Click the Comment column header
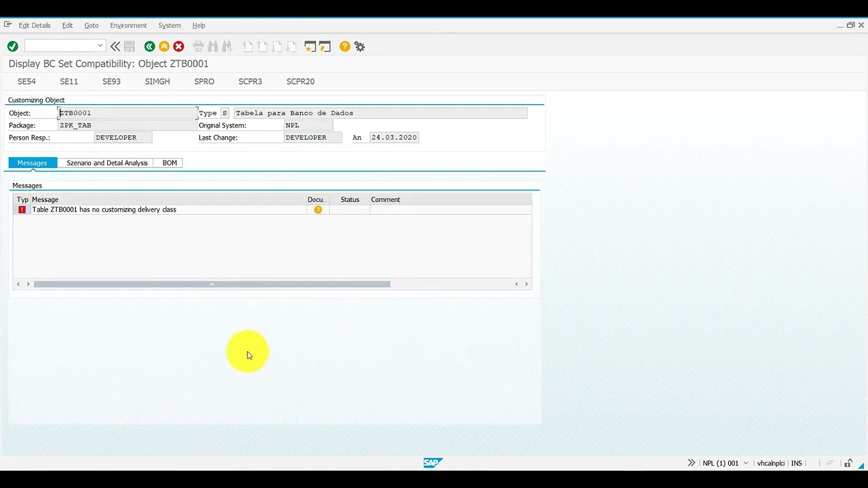Viewport: 868px width, 488px height. point(450,199)
